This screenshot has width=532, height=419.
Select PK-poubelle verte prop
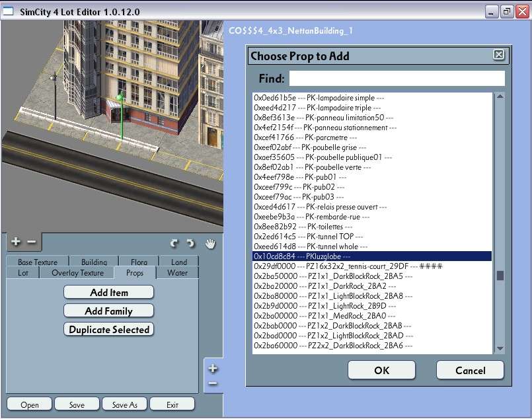click(372, 167)
